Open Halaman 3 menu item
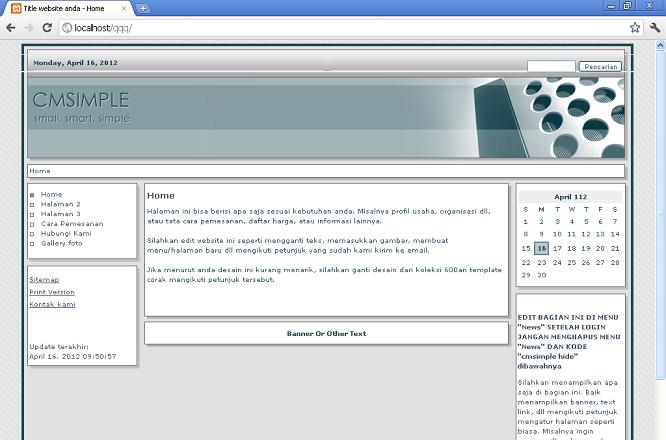This screenshot has width=666, height=440. pos(60,214)
